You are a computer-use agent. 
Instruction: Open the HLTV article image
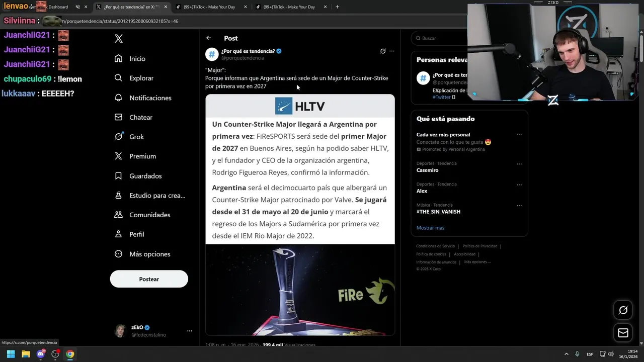(300, 169)
